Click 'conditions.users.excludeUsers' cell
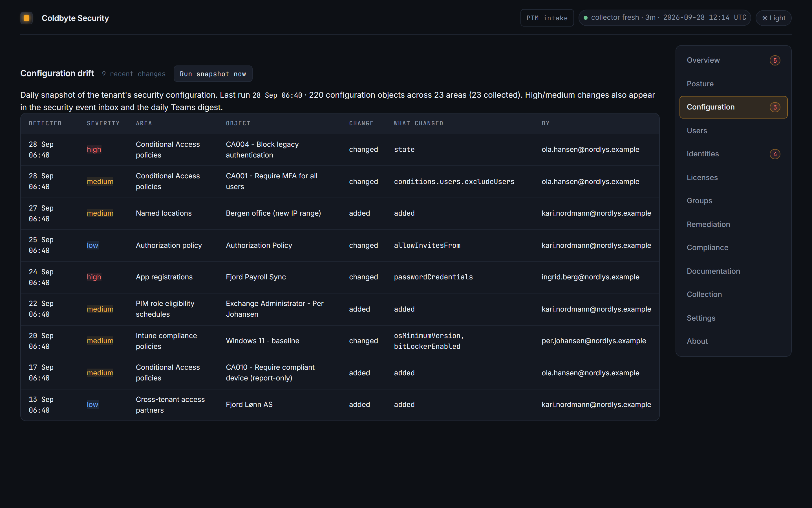 click(454, 181)
